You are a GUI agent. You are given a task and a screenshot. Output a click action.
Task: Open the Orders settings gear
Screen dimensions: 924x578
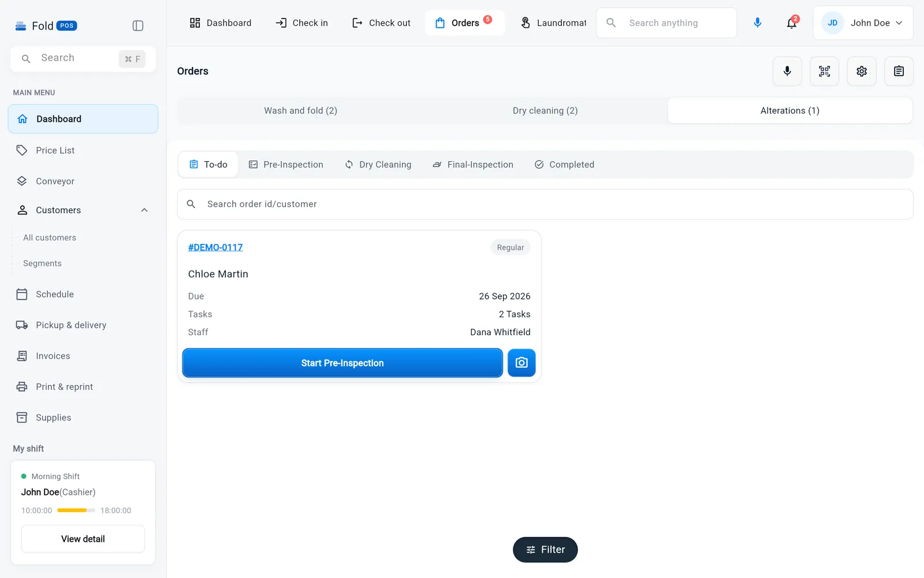[862, 71]
